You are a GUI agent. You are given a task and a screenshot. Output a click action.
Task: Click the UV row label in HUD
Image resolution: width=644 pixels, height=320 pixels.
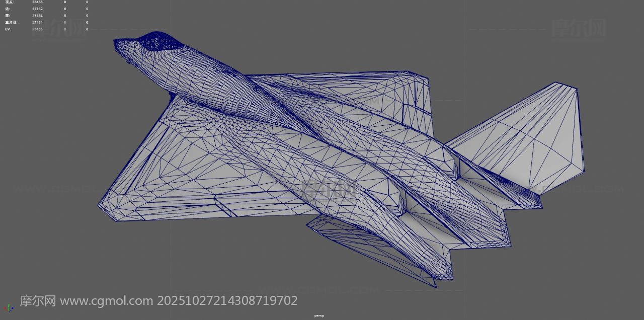click(8, 29)
